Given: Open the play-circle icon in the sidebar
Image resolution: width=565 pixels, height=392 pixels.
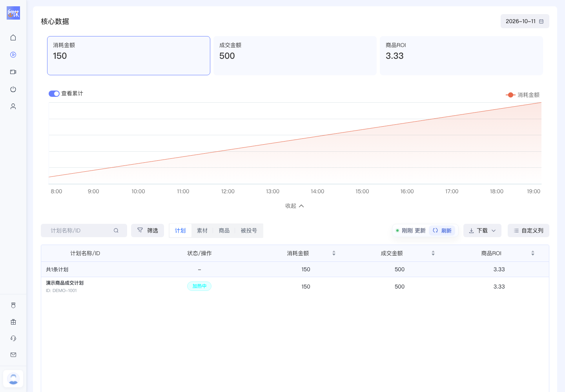Looking at the screenshot, I should (x=13, y=55).
